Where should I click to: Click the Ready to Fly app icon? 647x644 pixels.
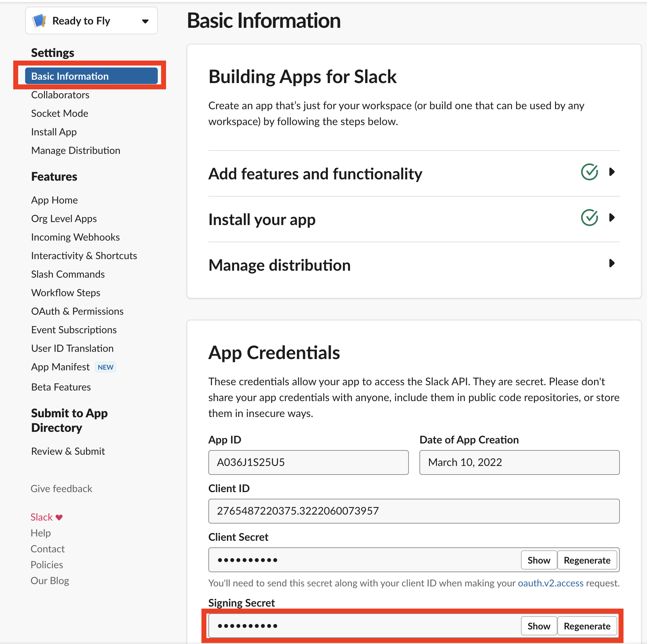tap(39, 21)
